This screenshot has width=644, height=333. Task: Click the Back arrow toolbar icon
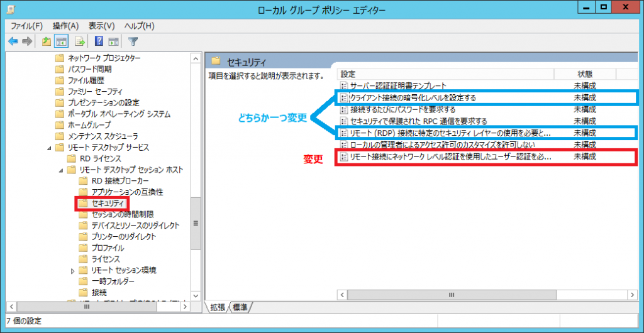pyautogui.click(x=13, y=41)
